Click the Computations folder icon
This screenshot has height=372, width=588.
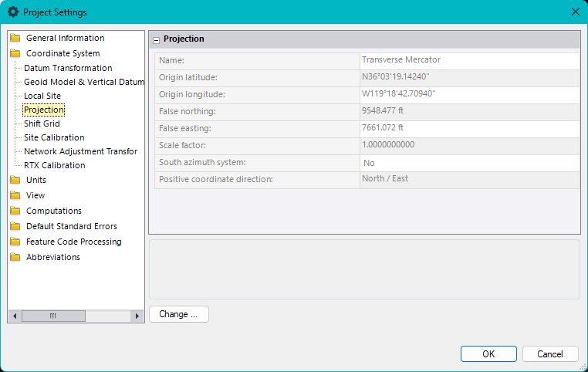[x=15, y=211]
